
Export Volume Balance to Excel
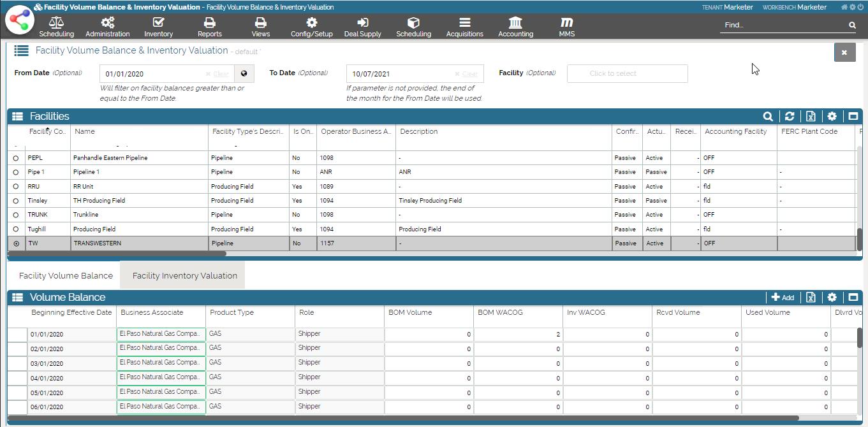(811, 298)
